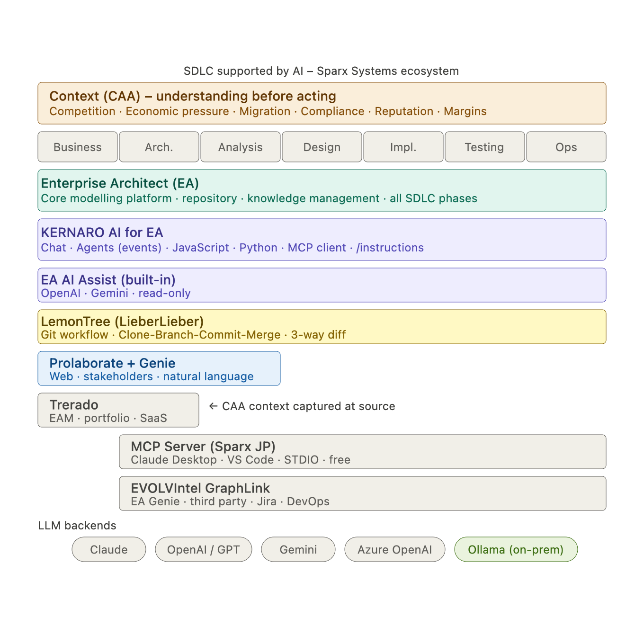Click the Business phase box
Viewport: 644px width, 644px height.
click(78, 147)
